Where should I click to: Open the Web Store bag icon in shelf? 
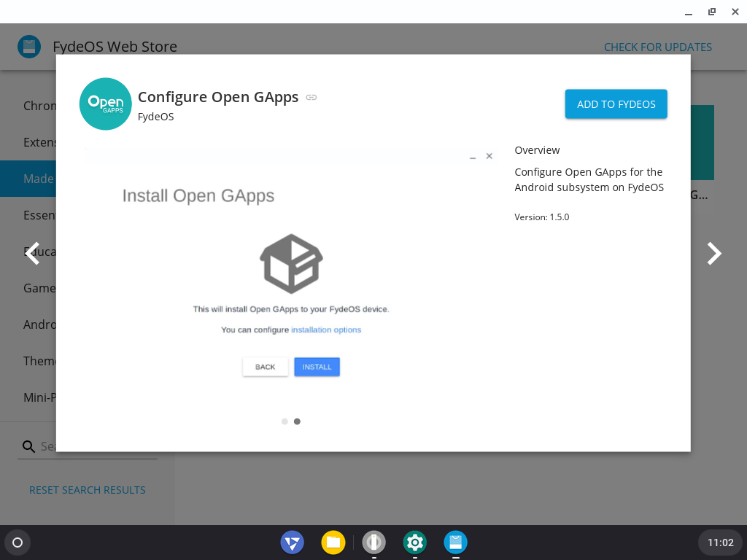point(455,542)
